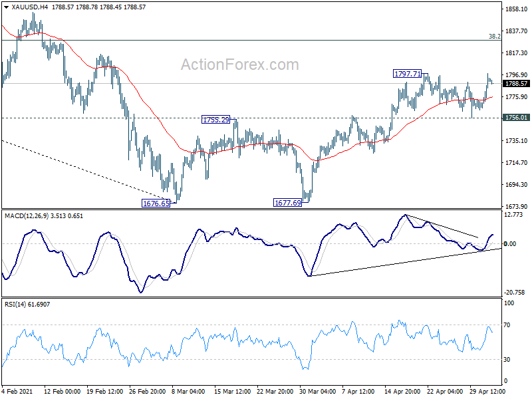This screenshot has height=399, width=532.
Task: Select the 1676.65 low price label
Action: (156, 203)
